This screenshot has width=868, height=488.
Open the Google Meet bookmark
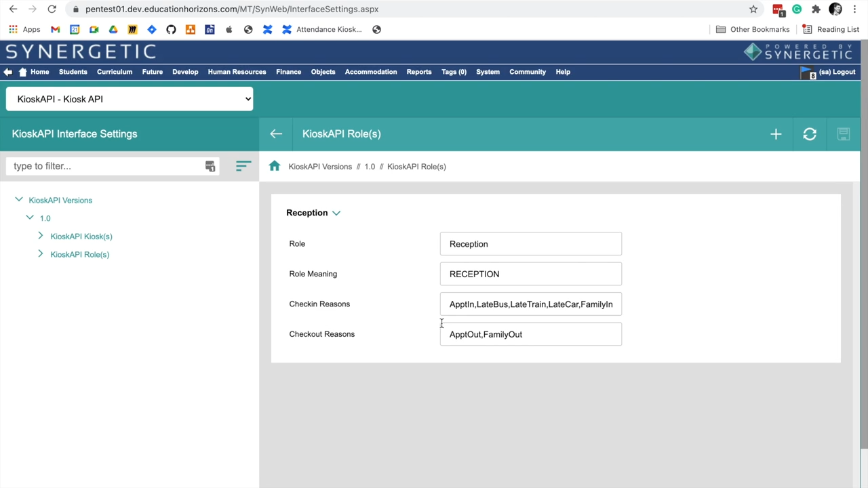(94, 30)
